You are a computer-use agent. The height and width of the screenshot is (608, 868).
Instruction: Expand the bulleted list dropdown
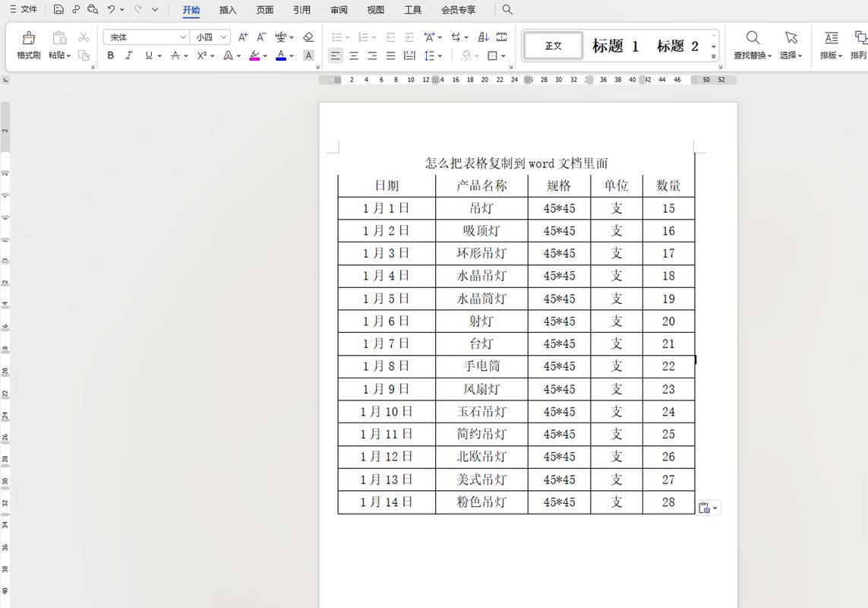tap(347, 37)
